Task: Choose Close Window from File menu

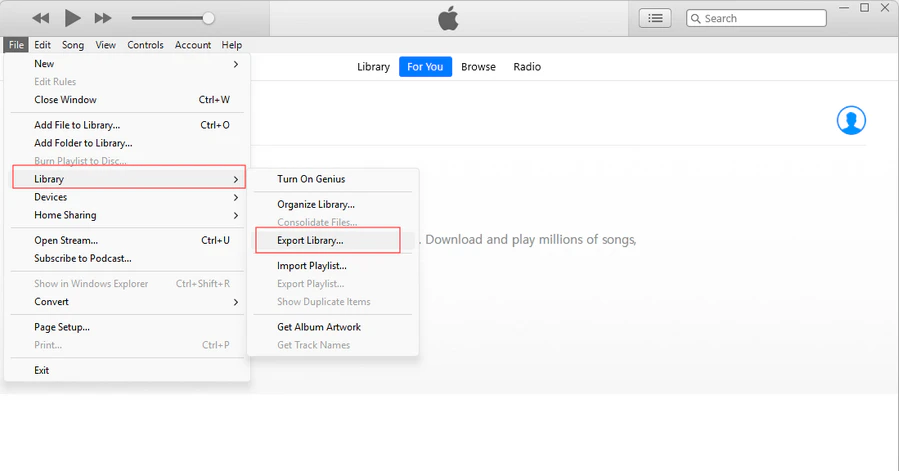Action: (127, 99)
